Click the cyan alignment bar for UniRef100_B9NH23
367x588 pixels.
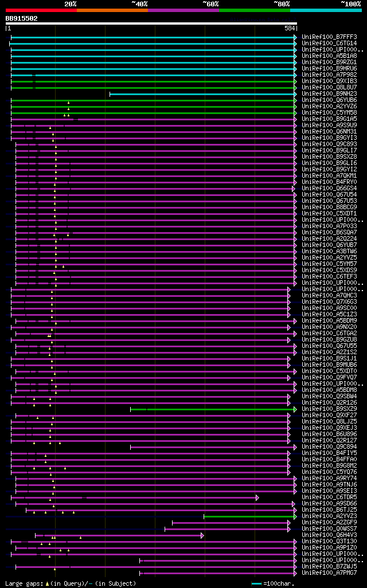(203, 94)
